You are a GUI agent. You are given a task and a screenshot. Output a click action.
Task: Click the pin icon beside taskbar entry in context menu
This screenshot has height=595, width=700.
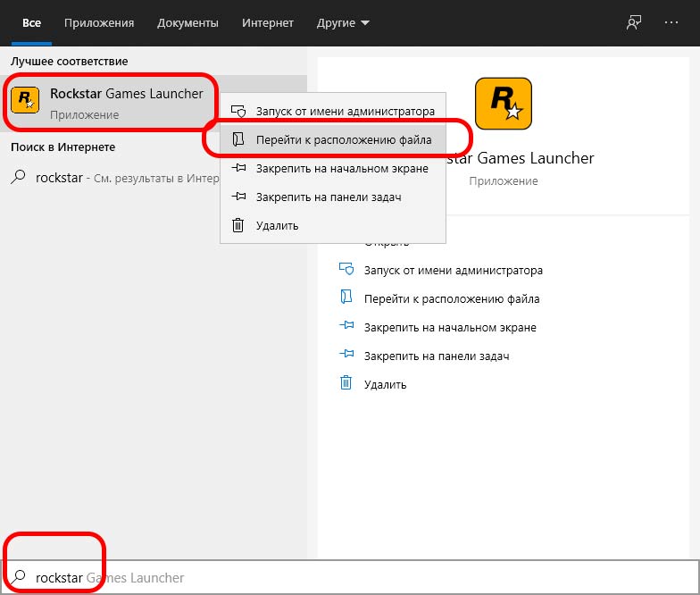point(238,197)
